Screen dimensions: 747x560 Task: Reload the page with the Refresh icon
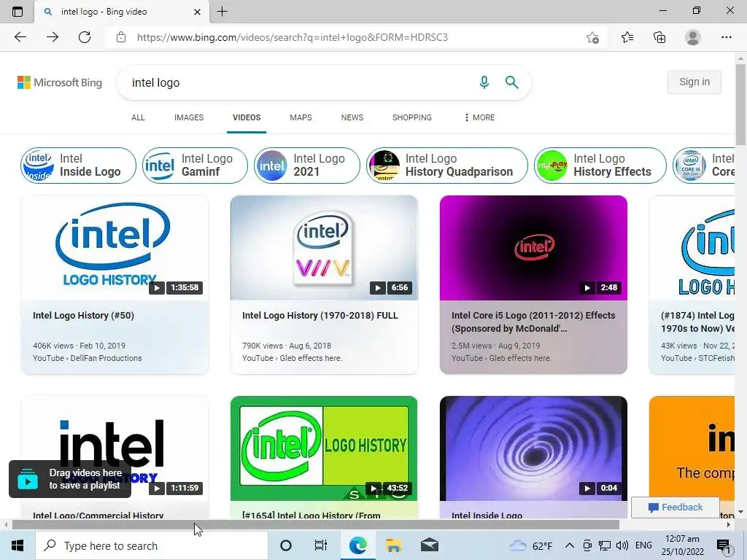tap(85, 37)
